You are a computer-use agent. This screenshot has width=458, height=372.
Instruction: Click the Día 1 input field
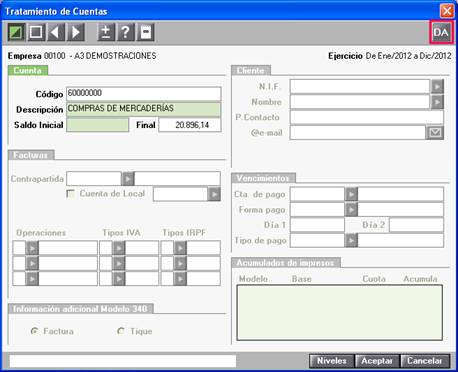click(x=317, y=225)
